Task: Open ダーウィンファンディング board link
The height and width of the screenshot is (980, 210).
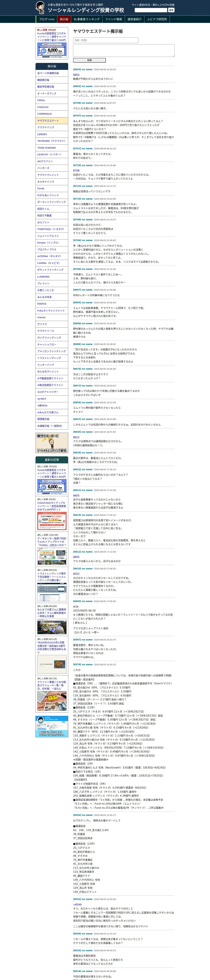Action: pos(52,202)
